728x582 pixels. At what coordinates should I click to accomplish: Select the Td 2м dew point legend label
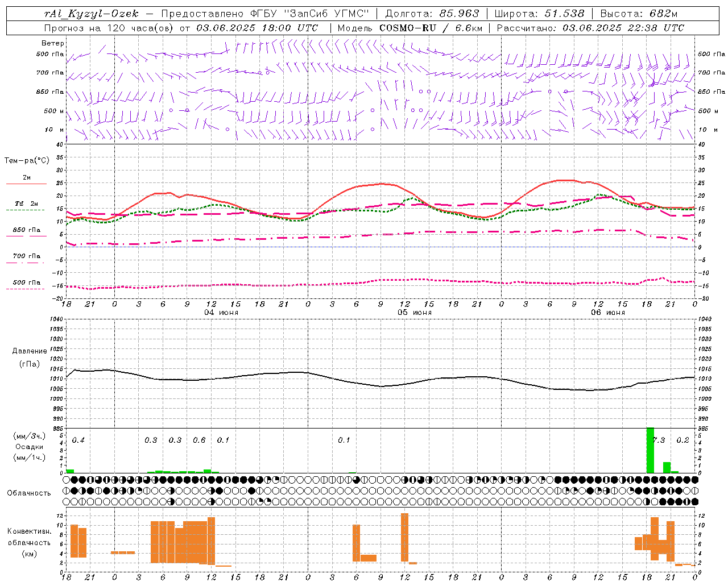[x=27, y=203]
